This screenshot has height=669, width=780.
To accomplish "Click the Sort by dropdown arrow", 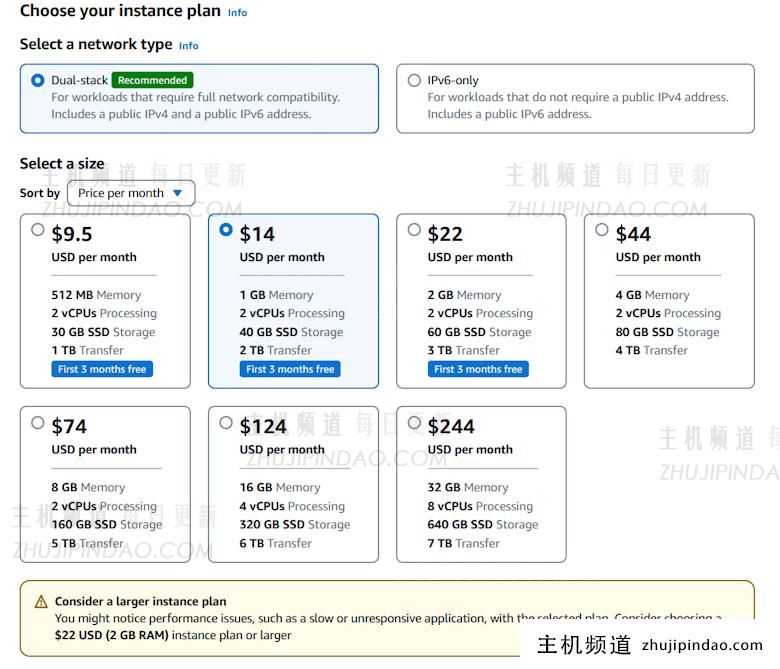I will (x=178, y=193).
